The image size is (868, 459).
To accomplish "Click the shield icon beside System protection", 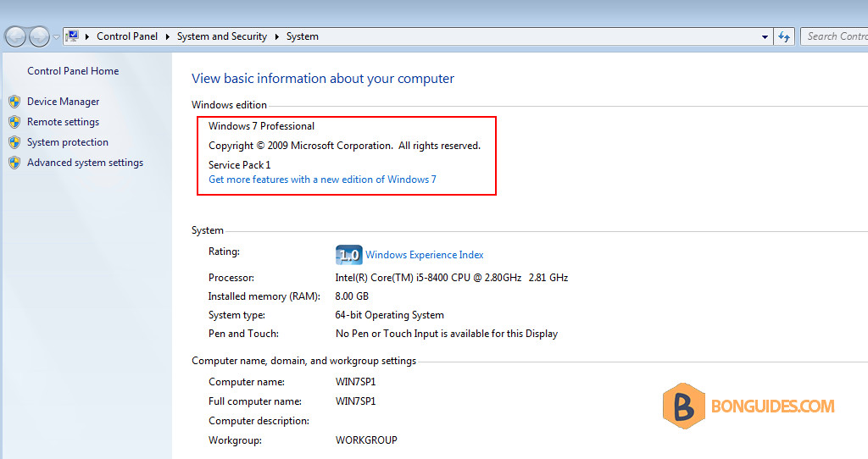I will click(14, 142).
